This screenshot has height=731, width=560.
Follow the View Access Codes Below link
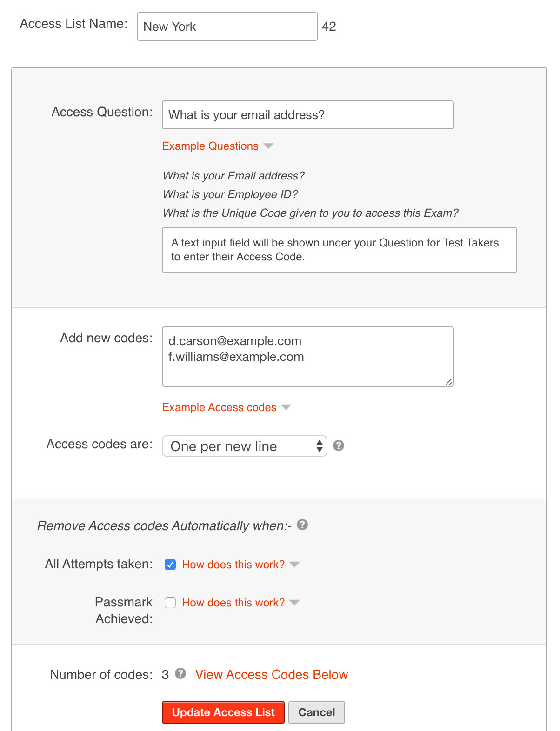[x=272, y=674]
